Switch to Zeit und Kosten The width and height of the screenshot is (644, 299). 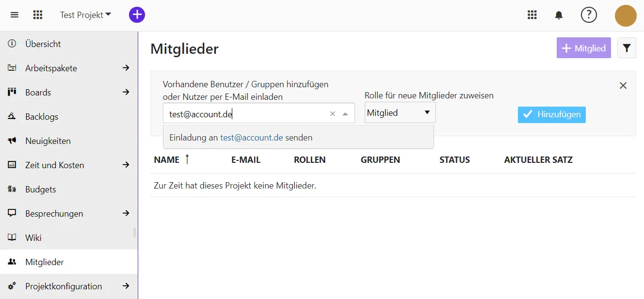click(x=54, y=165)
